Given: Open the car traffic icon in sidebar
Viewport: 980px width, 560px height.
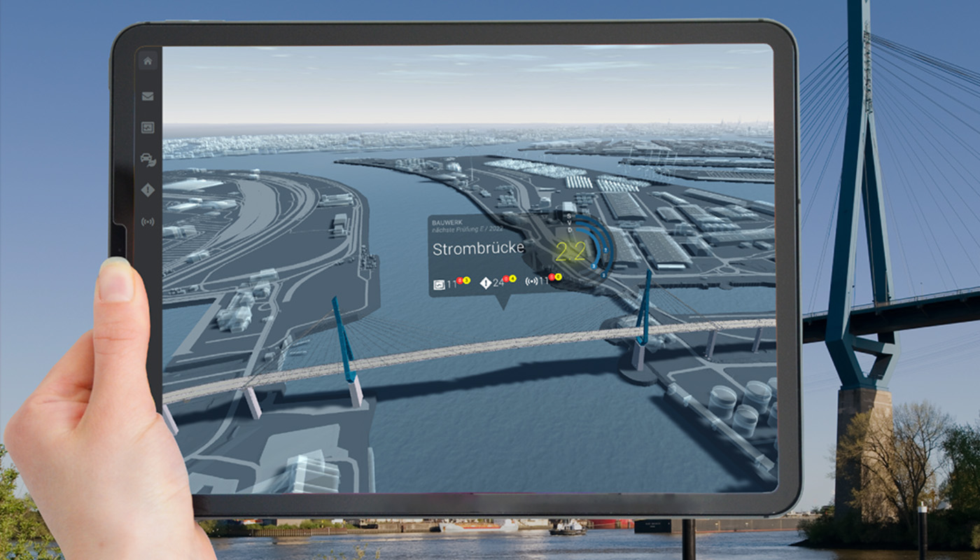Looking at the screenshot, I should [x=148, y=159].
